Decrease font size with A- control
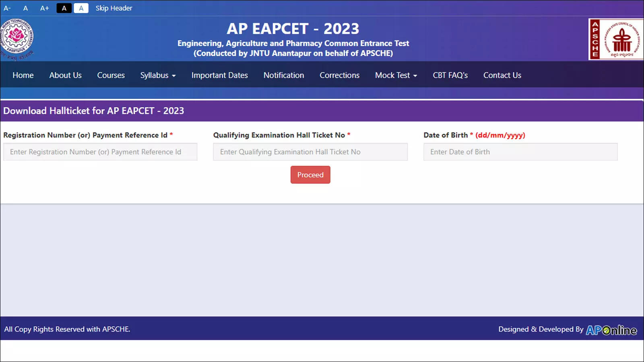Viewport: 644px width, 362px height. [x=7, y=8]
